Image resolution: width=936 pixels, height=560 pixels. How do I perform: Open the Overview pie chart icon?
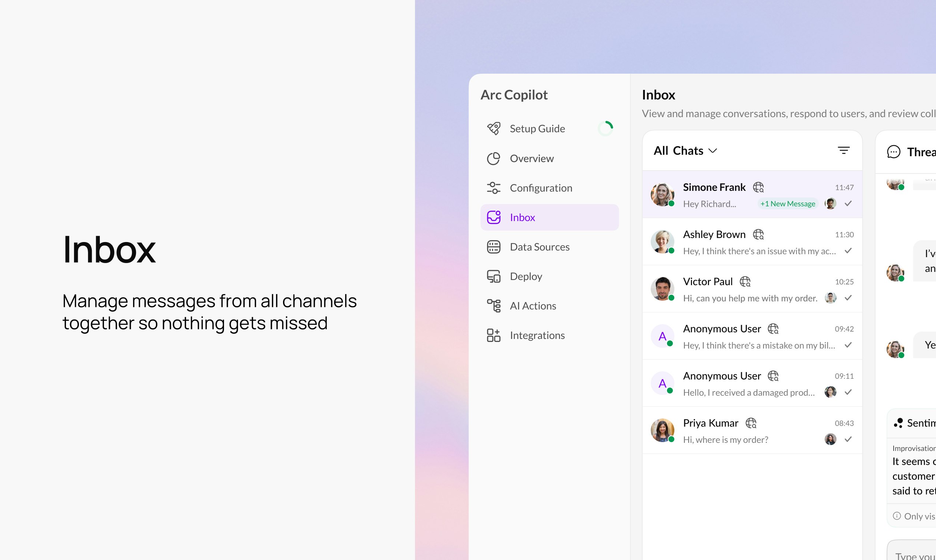[493, 158]
